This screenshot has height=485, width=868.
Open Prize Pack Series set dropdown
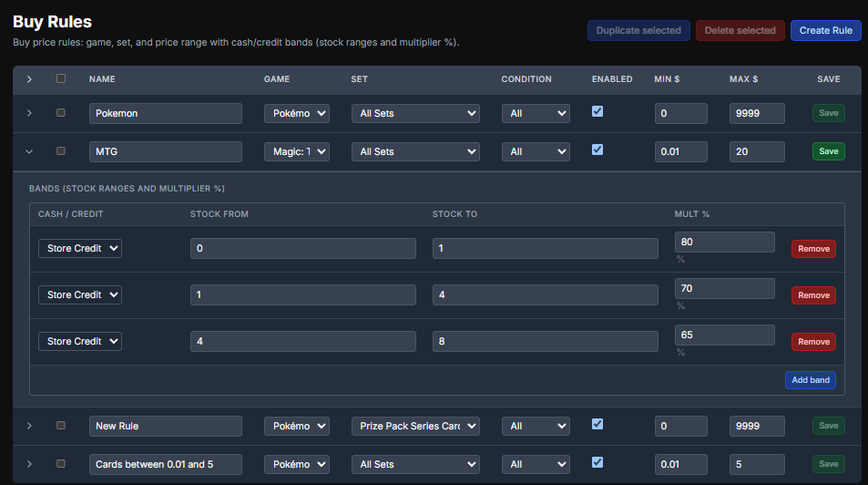pyautogui.click(x=415, y=426)
